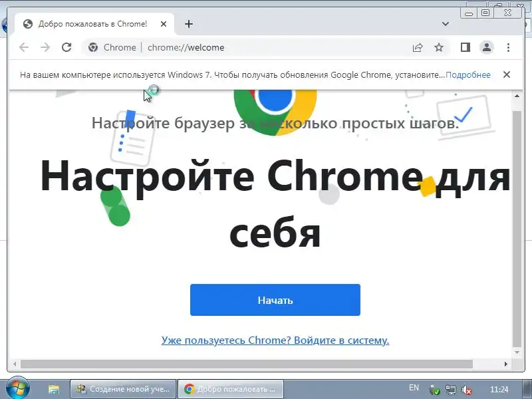Click the EN language indicator
The image size is (532, 399).
414,388
